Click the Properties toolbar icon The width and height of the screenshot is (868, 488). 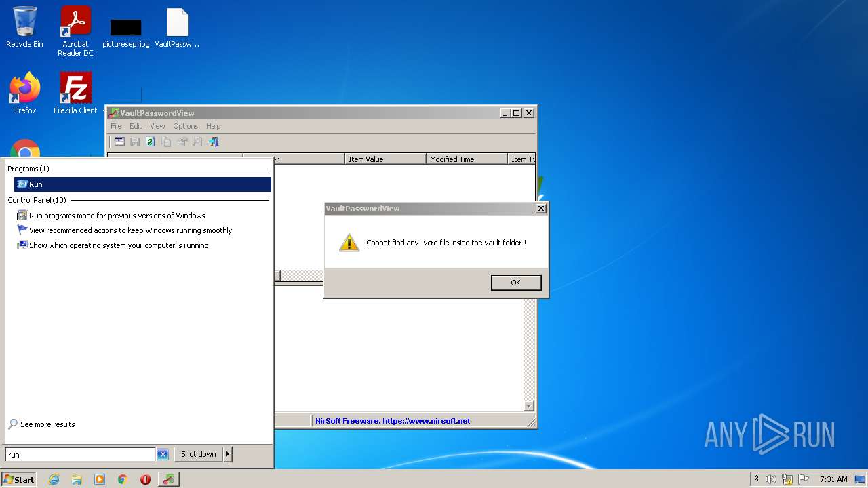coord(182,142)
